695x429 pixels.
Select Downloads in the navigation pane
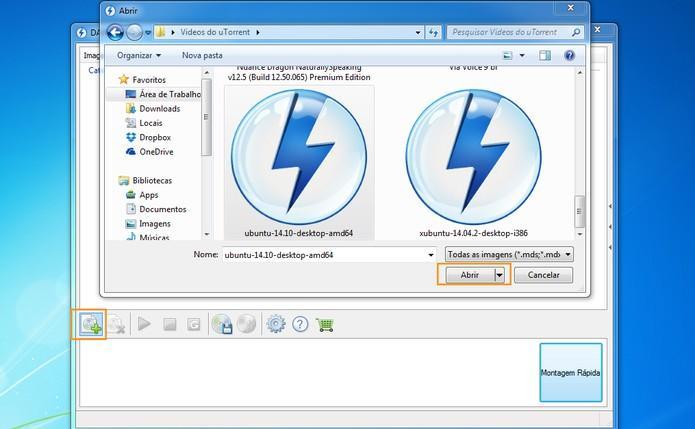pyautogui.click(x=160, y=109)
